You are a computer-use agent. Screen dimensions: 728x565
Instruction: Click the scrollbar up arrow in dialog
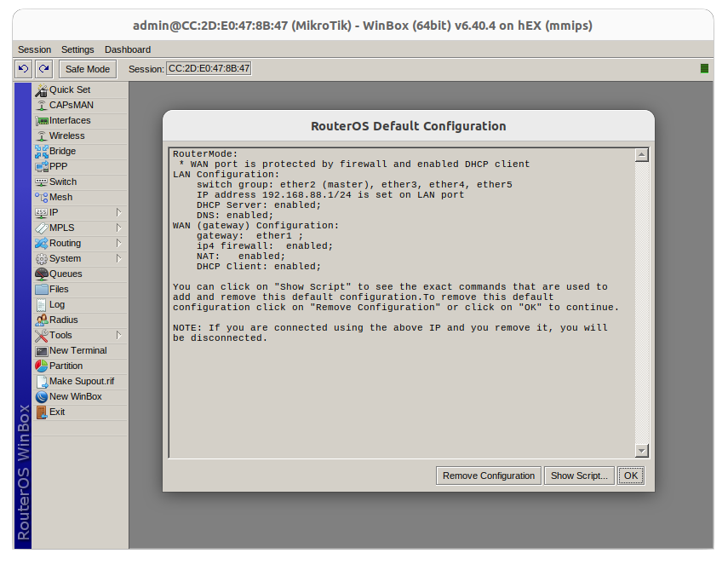click(642, 155)
